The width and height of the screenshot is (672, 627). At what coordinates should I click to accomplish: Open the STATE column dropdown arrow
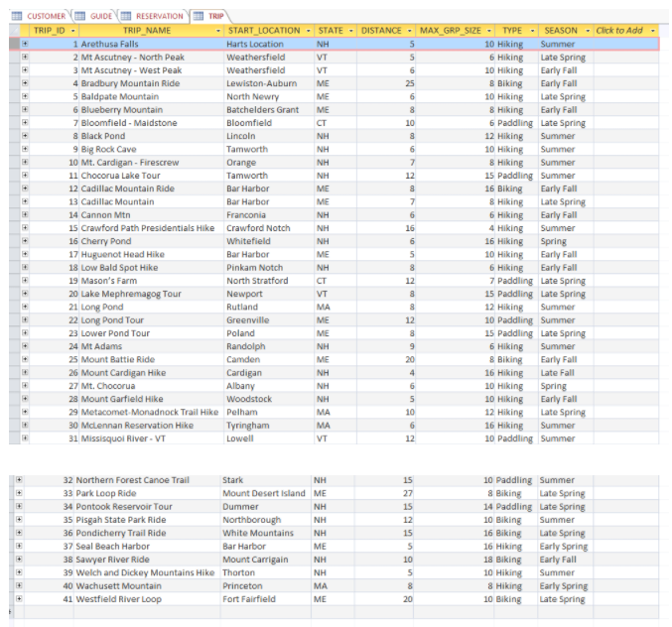click(x=351, y=31)
